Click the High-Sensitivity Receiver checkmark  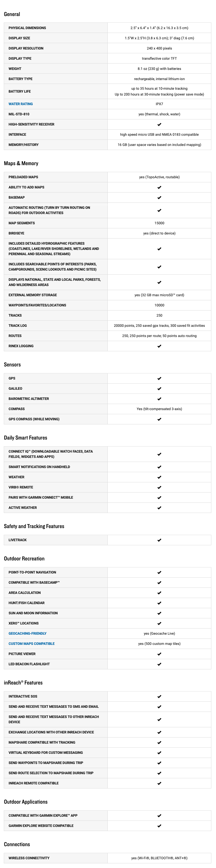pyautogui.click(x=159, y=124)
